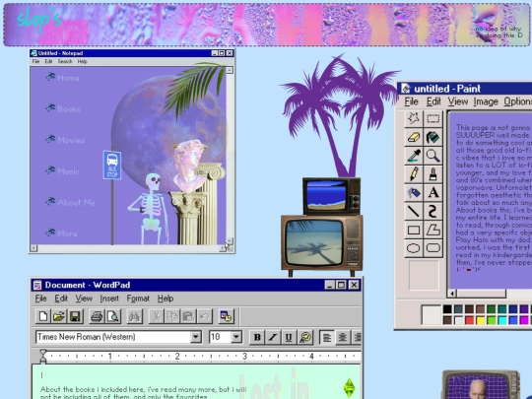Open the Times New Roman font dropdown

point(196,337)
